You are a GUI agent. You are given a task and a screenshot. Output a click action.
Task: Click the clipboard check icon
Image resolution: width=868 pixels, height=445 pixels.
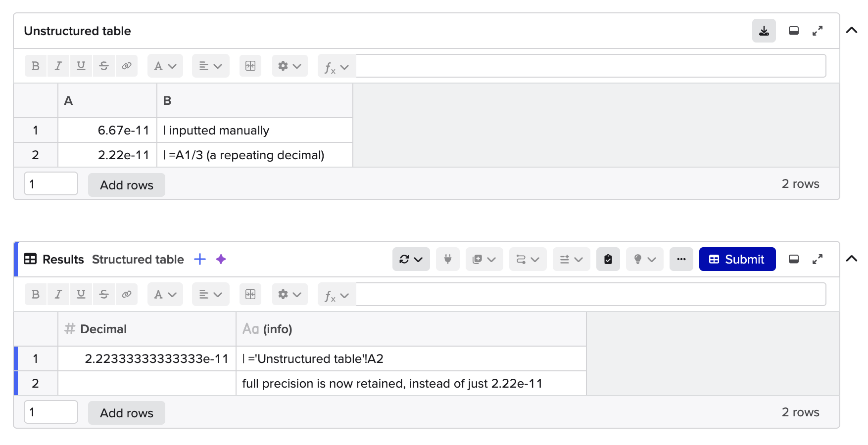click(x=608, y=259)
